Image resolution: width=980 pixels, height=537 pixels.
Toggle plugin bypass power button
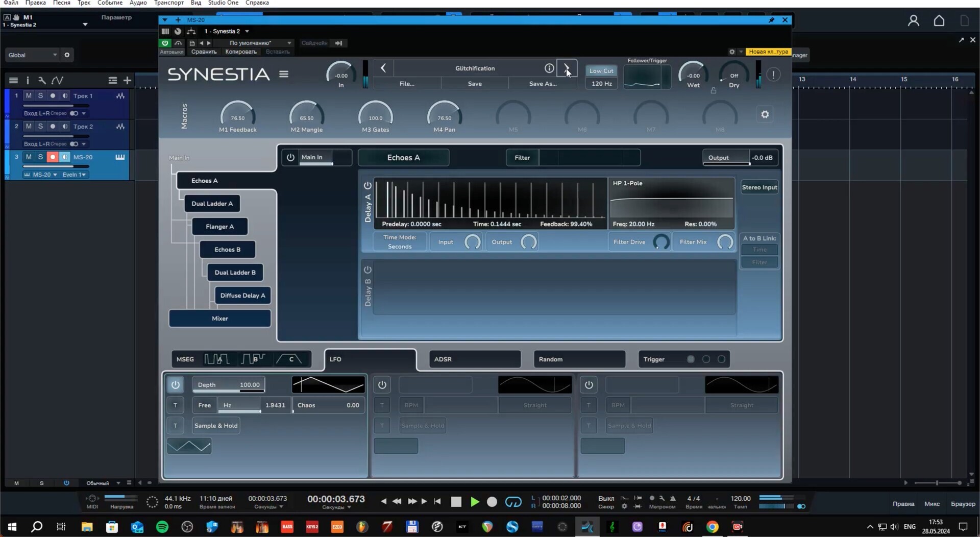pos(165,43)
